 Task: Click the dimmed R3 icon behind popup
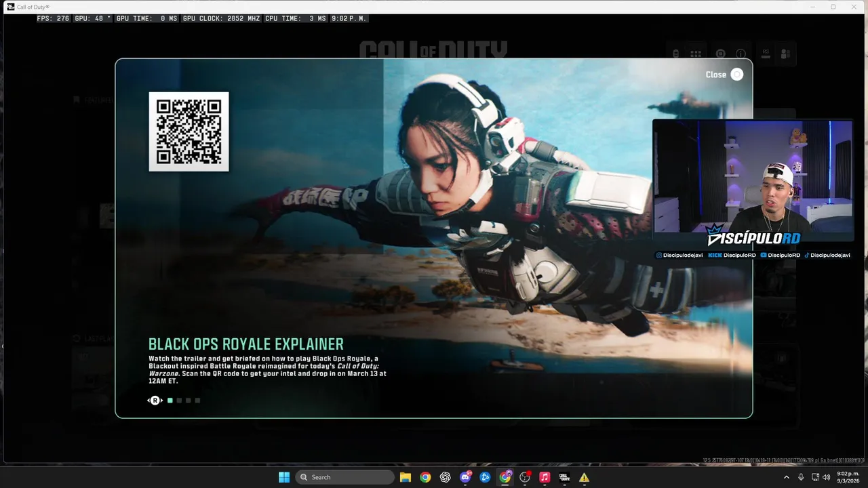766,54
